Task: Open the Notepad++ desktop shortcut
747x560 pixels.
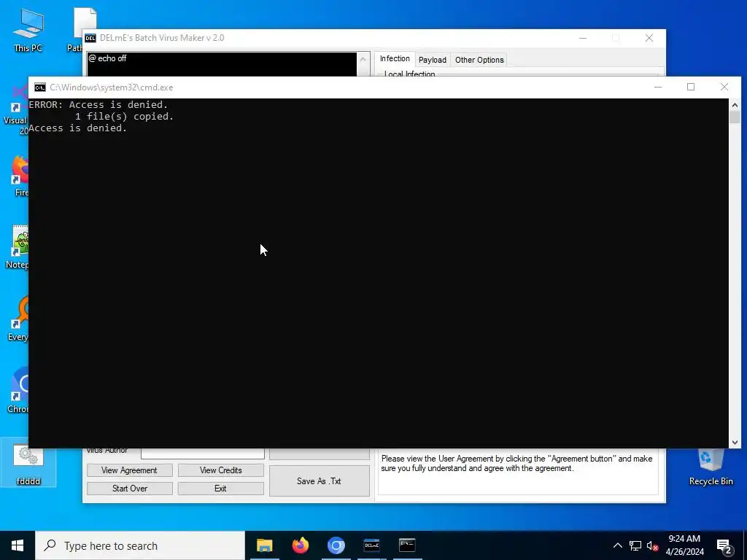Action: 18,248
